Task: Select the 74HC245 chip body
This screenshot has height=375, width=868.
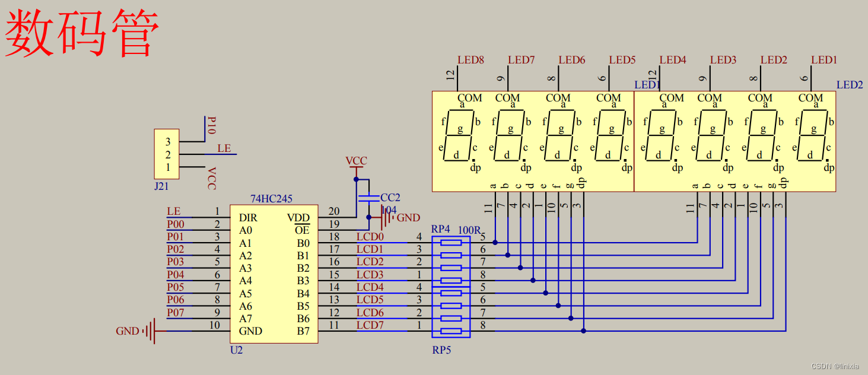Action: click(274, 274)
